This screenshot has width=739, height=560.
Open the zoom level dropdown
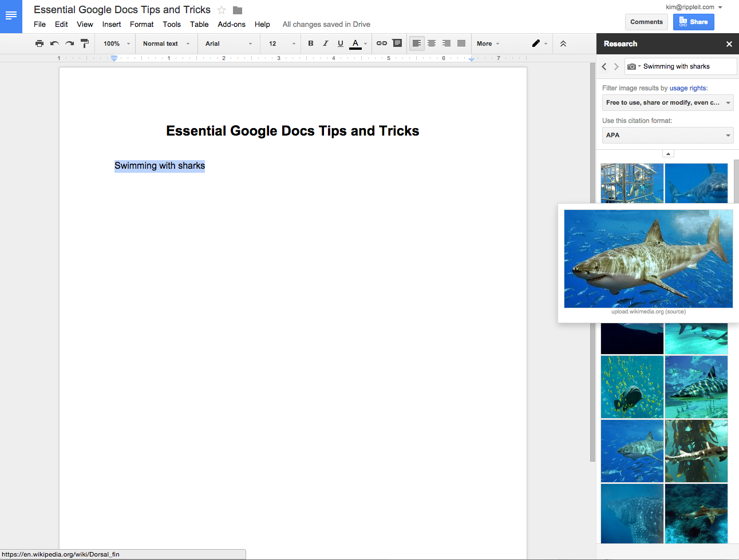pos(117,43)
